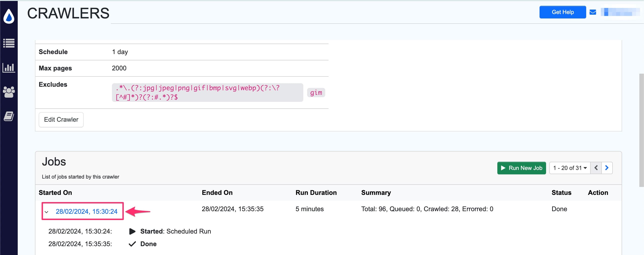
Task: Open the documentation book sidebar icon
Action: [x=9, y=116]
